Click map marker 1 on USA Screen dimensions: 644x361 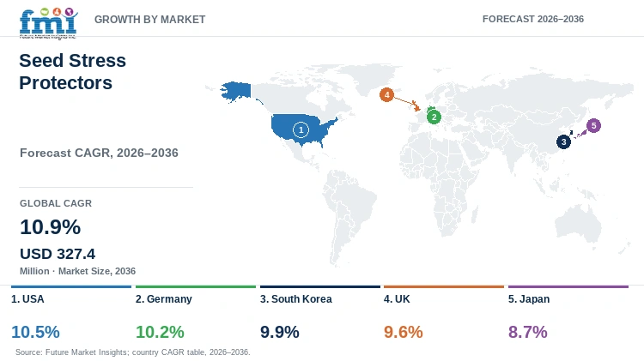coord(301,130)
